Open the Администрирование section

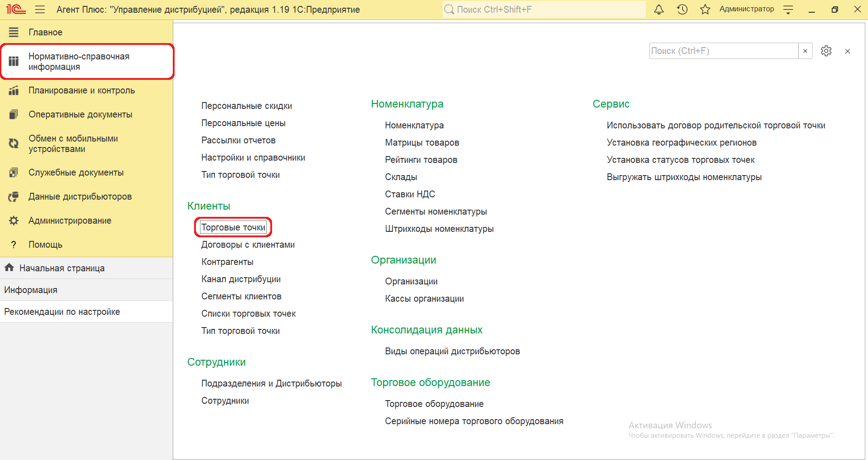70,220
